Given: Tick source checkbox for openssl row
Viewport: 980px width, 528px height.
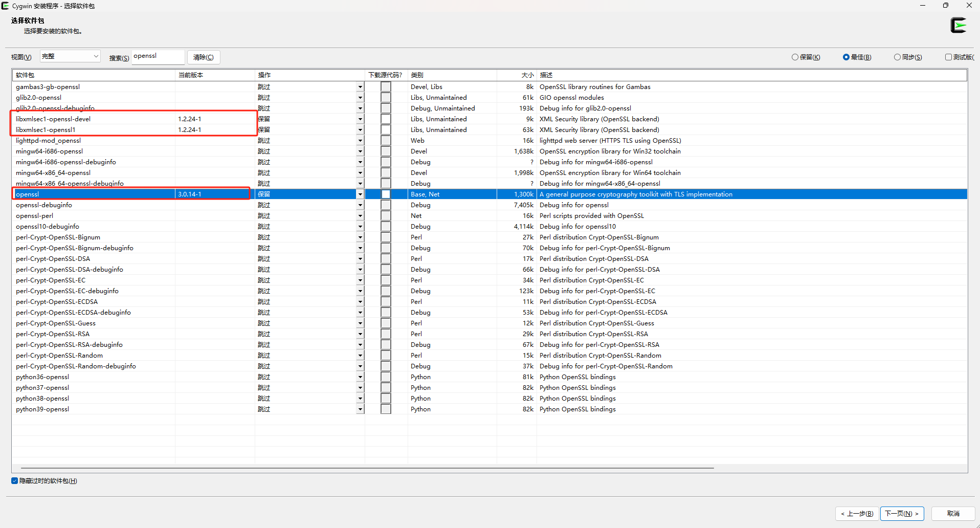Looking at the screenshot, I should click(386, 194).
